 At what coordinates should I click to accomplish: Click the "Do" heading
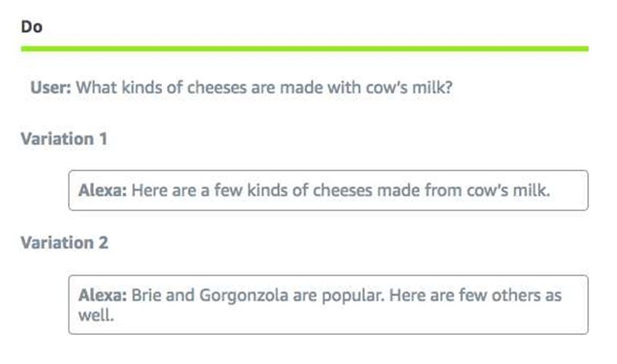[x=31, y=27]
